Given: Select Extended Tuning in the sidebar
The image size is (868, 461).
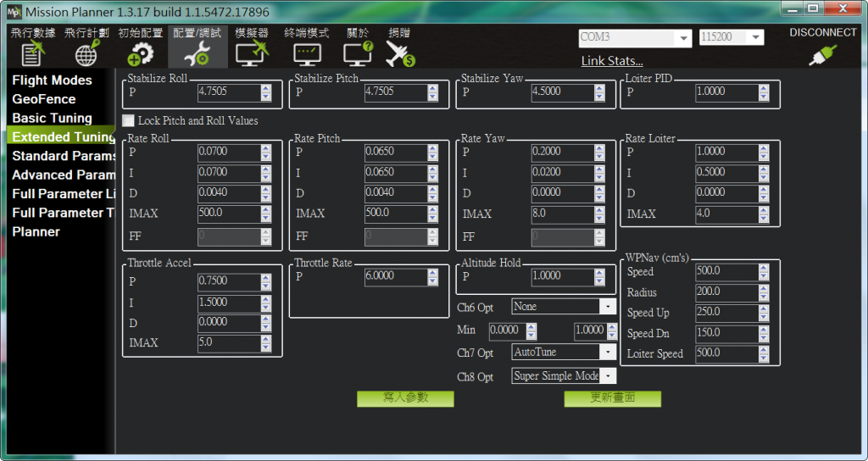Looking at the screenshot, I should pos(61,136).
